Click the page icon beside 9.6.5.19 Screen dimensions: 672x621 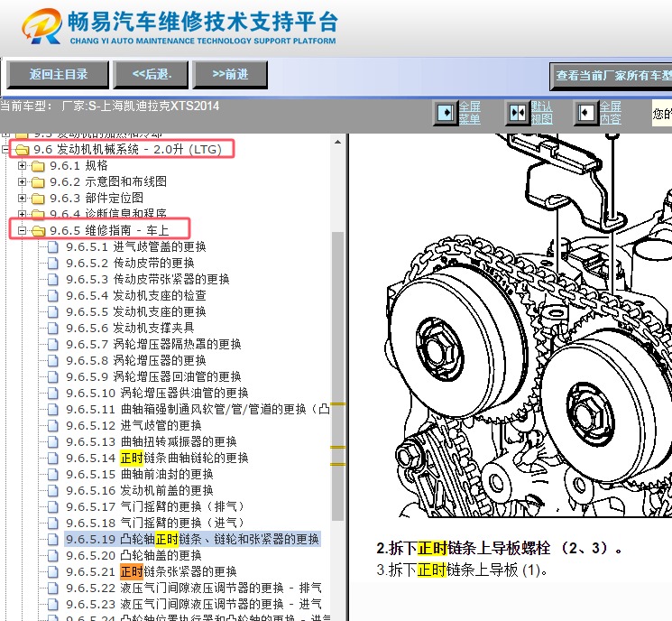click(x=52, y=540)
